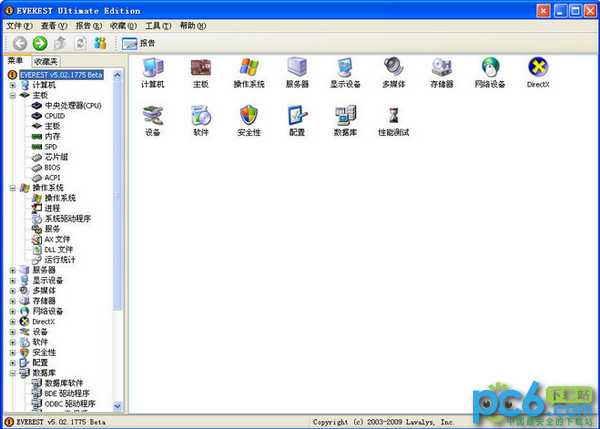Open the DirectX icon in main panel
The width and height of the screenshot is (600, 429).
(537, 68)
